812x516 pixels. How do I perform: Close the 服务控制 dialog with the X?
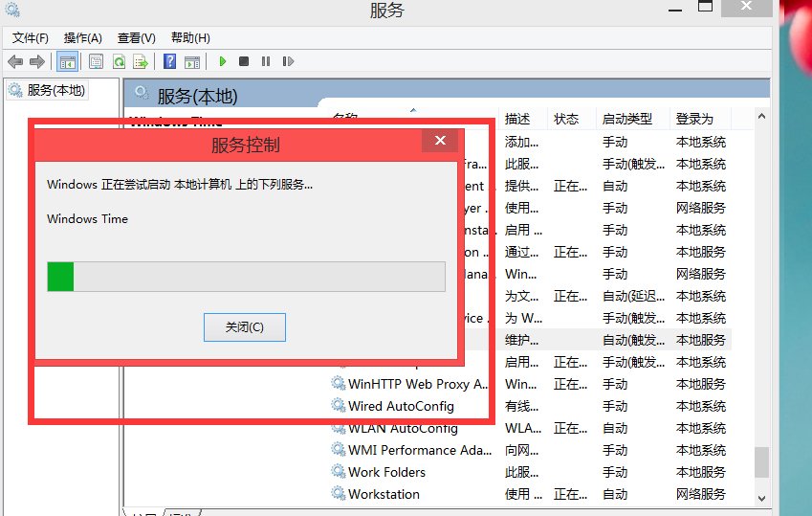(x=440, y=140)
